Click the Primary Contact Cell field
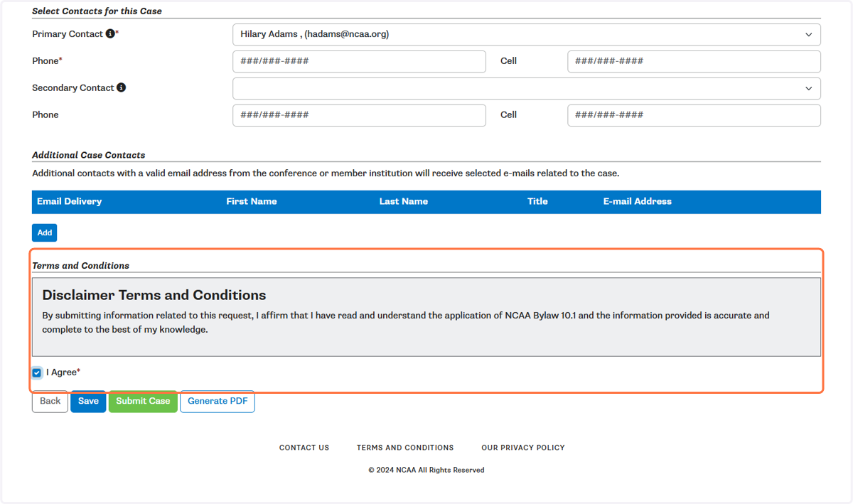Screen dimensions: 853x504 [x=694, y=61]
